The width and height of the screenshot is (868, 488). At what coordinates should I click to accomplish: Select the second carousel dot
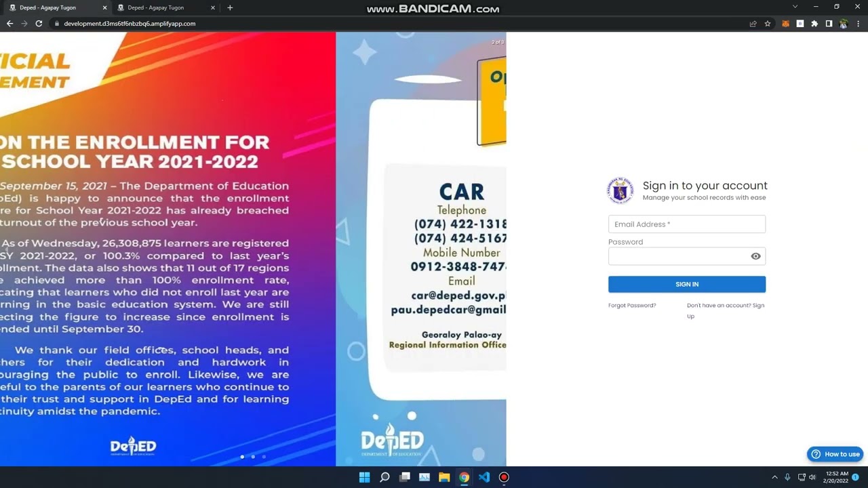click(253, 457)
